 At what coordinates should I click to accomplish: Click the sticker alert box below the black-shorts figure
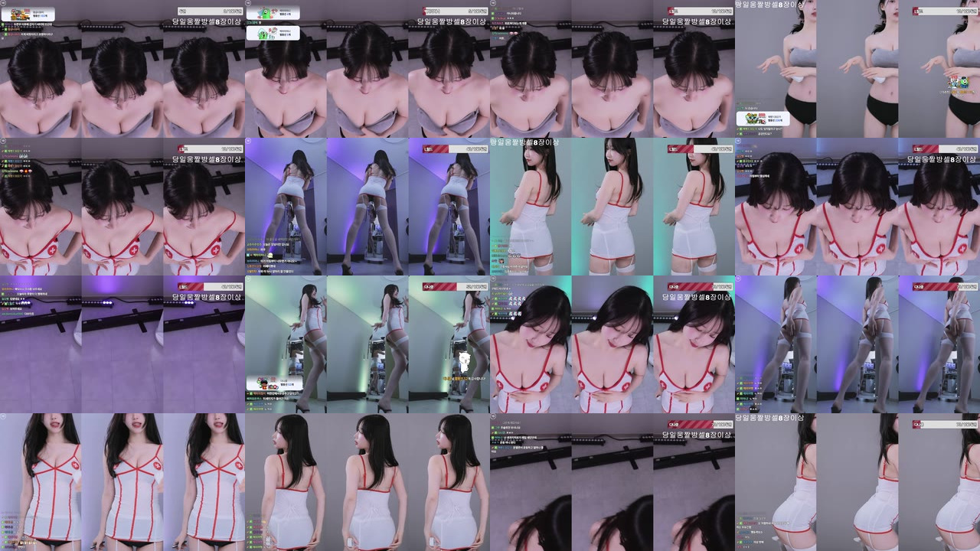pyautogui.click(x=763, y=119)
